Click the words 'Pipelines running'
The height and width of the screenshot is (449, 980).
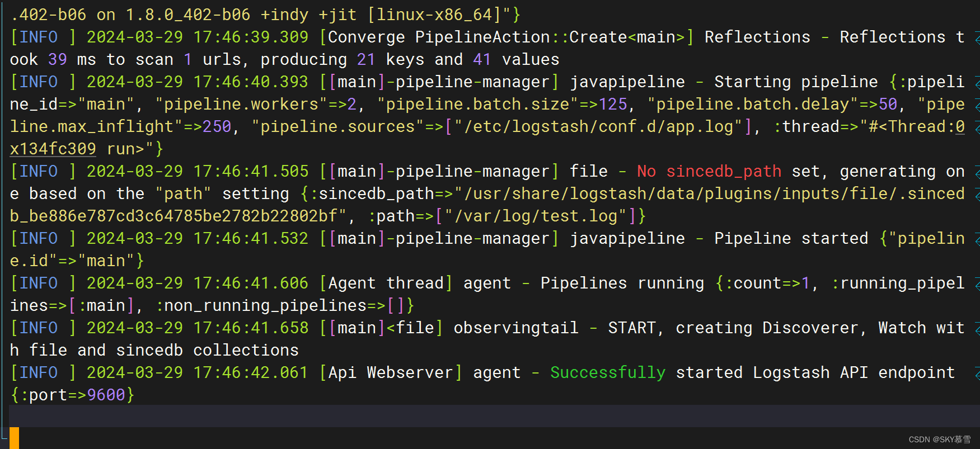[622, 283]
